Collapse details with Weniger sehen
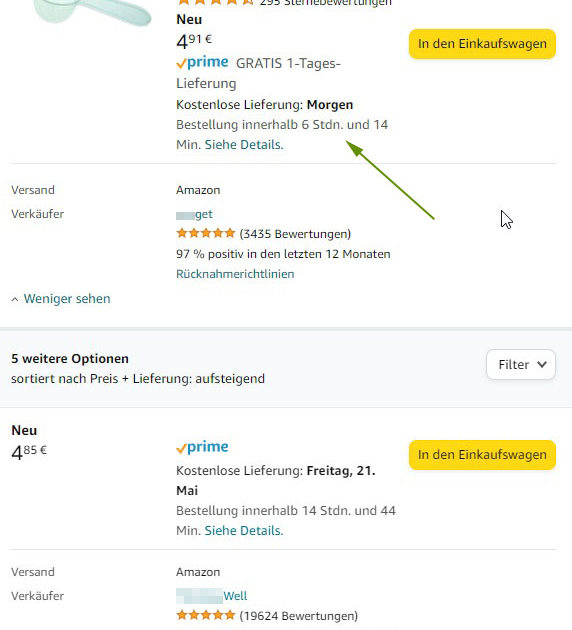The image size is (572, 630). (67, 299)
